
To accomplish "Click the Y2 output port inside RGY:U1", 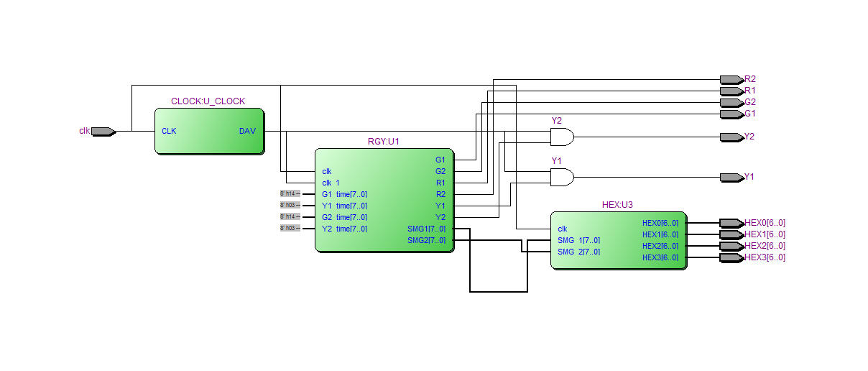I will coord(440,217).
